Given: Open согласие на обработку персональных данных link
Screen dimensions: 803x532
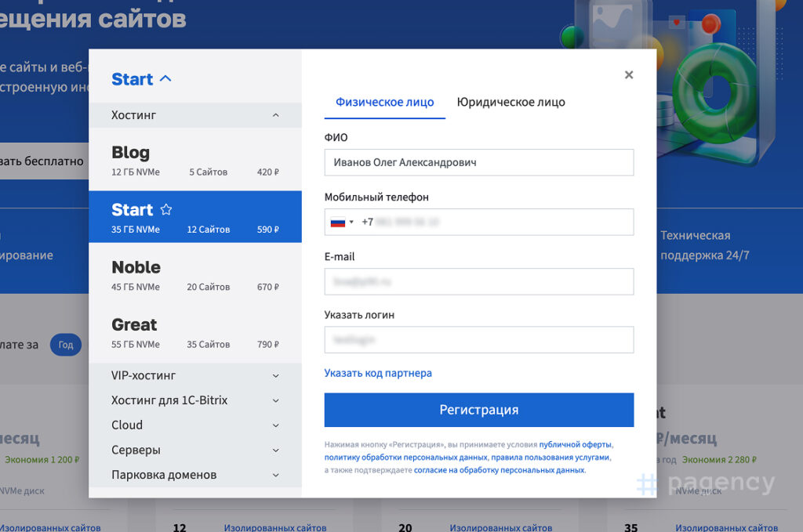Looking at the screenshot, I should click(499, 470).
